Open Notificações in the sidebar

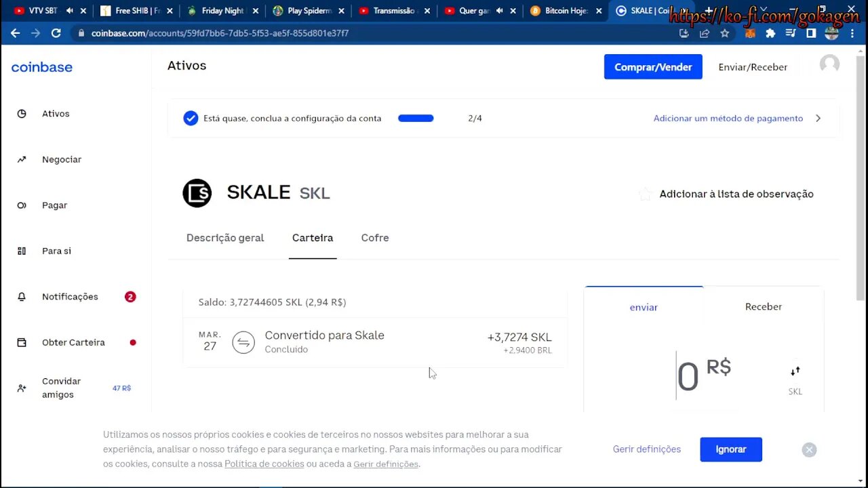(x=70, y=297)
